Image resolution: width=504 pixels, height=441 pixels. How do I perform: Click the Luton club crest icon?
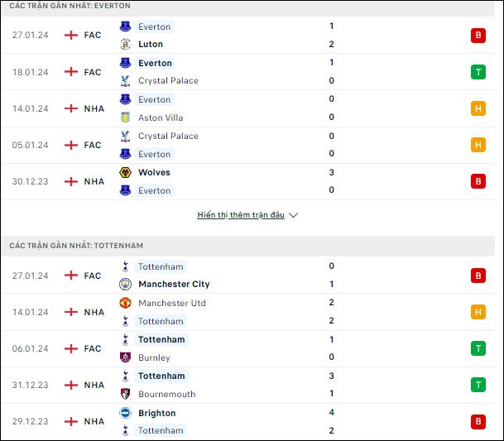click(x=125, y=44)
